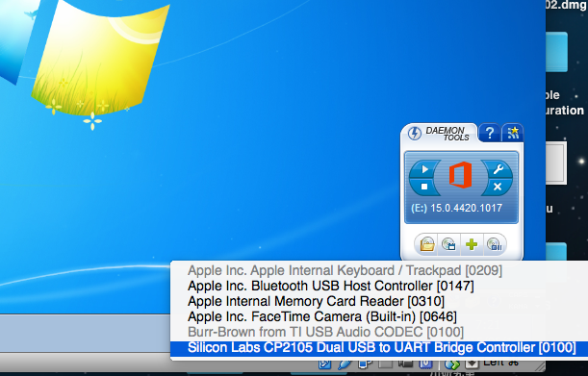This screenshot has height=376, width=588.
Task: Add virtual drive with green plus icon
Action: (x=472, y=245)
